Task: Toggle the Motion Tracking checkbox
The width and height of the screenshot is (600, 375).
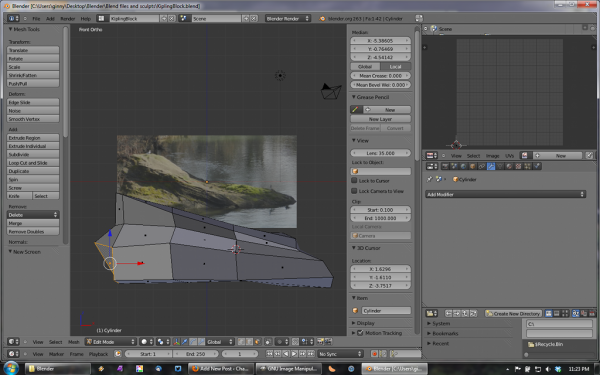Action: 360,333
